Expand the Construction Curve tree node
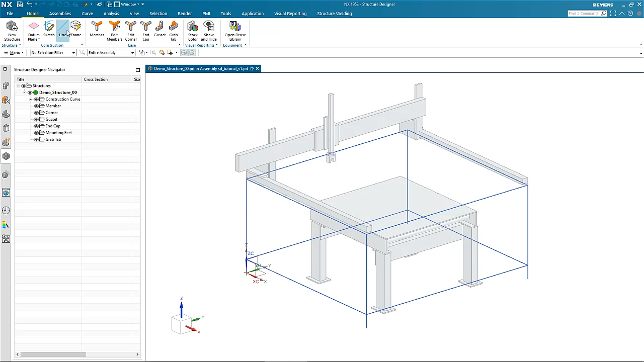Screen dimensions: 644x362 [x=31, y=99]
